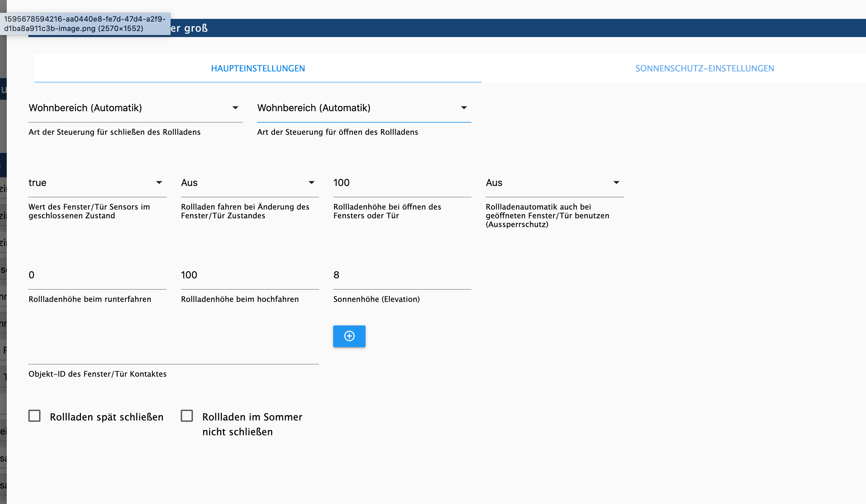Click the arrow next to the 'true' sensor value
The image size is (866, 504).
(159, 183)
